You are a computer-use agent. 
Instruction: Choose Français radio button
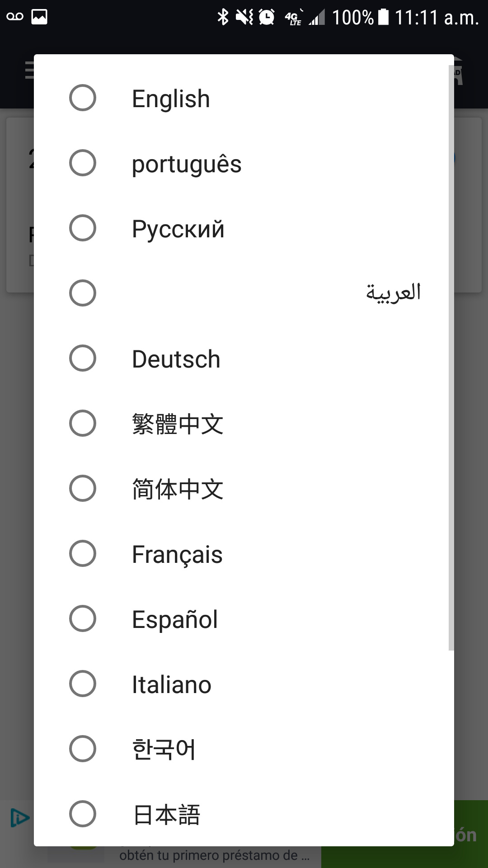(83, 553)
